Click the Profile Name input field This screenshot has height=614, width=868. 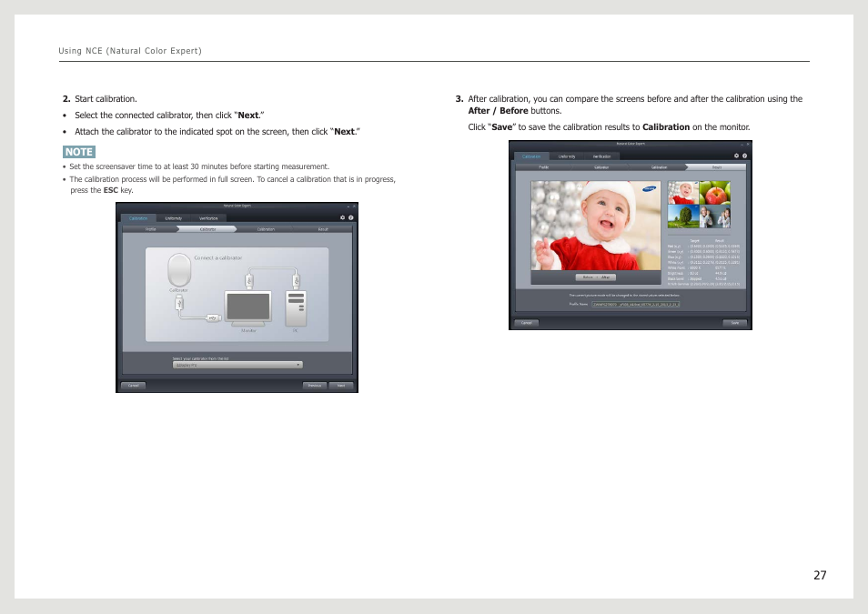click(x=635, y=304)
